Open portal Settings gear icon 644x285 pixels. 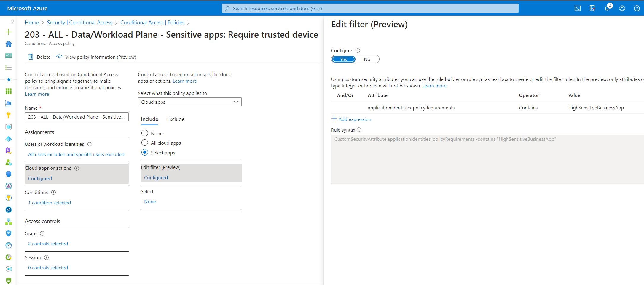[622, 8]
